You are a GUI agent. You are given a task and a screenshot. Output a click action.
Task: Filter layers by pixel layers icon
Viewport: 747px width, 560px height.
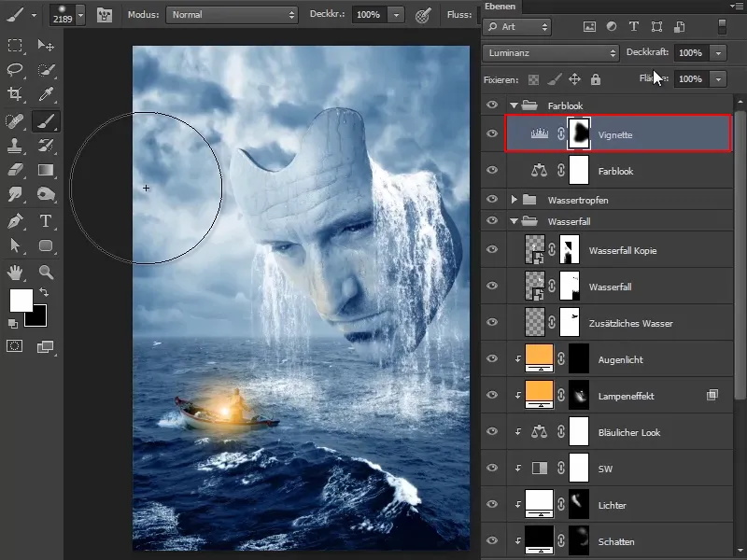click(589, 27)
